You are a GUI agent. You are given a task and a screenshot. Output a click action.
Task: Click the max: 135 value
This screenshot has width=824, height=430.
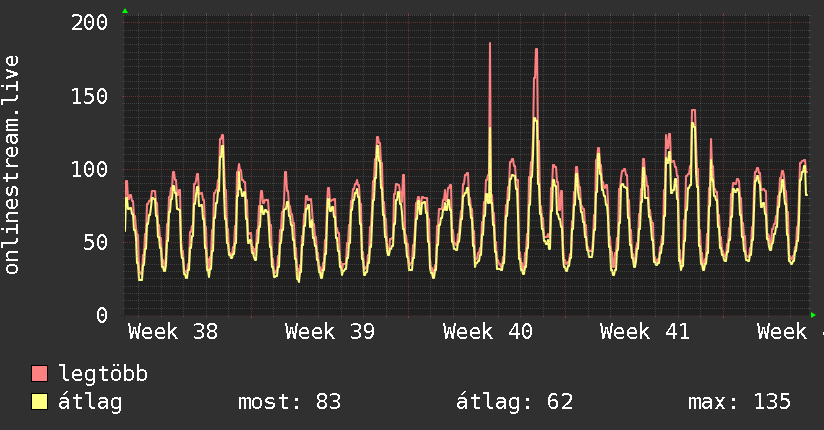[x=739, y=402]
